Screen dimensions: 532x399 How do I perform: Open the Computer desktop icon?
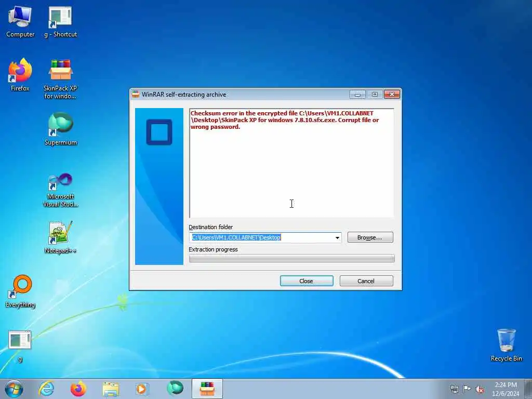[x=20, y=22]
